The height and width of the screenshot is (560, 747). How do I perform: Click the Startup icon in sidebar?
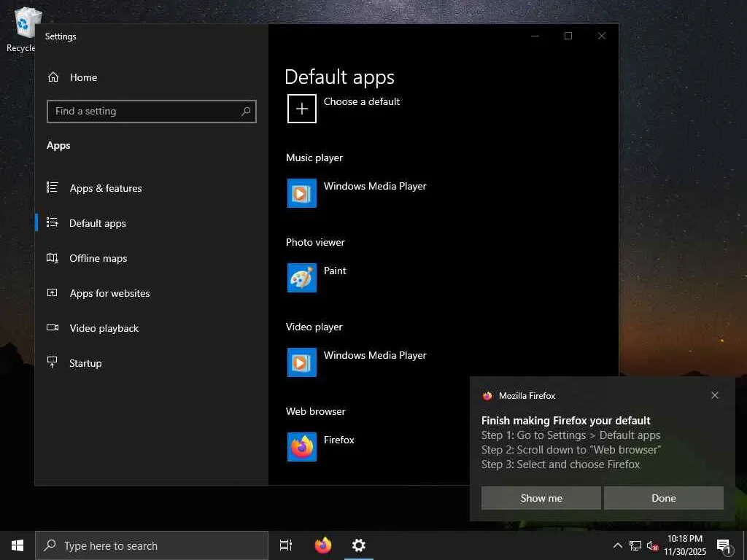click(53, 362)
